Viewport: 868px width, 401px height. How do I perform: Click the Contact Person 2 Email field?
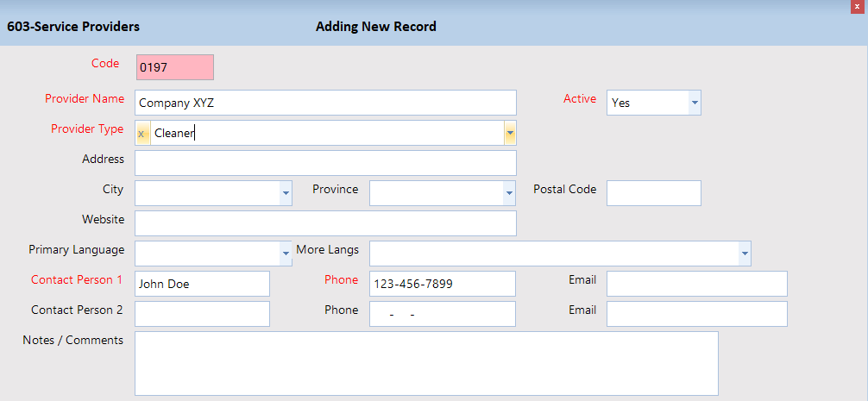pyautogui.click(x=696, y=314)
